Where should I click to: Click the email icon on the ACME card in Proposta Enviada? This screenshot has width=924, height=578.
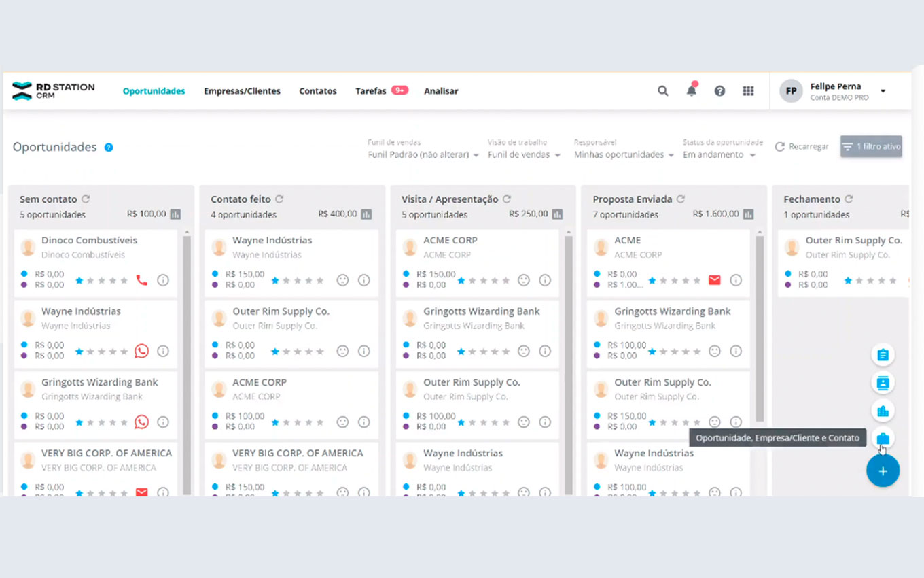click(x=715, y=279)
